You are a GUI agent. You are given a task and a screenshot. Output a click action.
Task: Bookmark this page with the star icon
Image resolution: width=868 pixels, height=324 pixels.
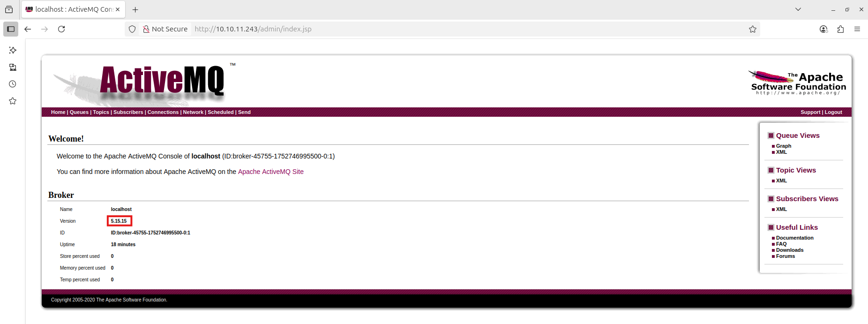pos(753,29)
